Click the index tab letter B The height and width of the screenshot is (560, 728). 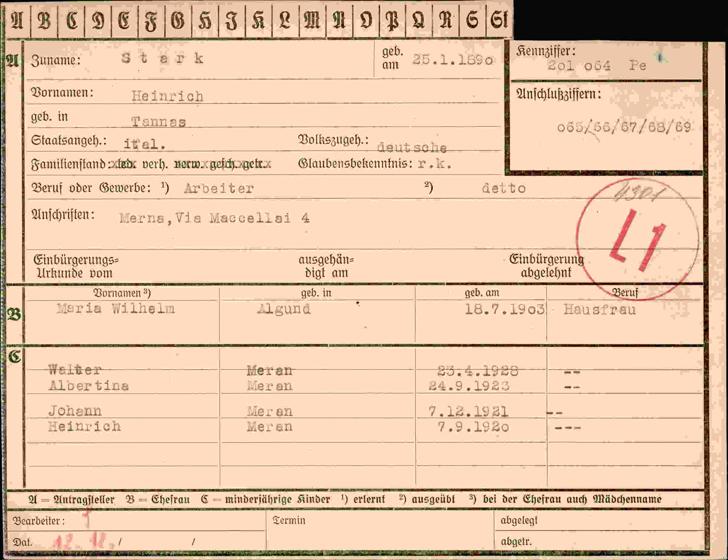tap(44, 21)
